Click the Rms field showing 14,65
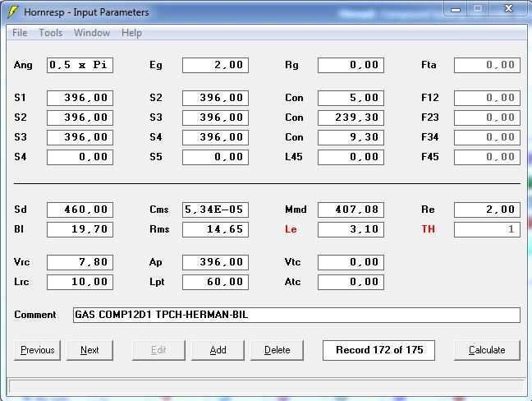The width and height of the screenshot is (532, 401). pyautogui.click(x=215, y=229)
